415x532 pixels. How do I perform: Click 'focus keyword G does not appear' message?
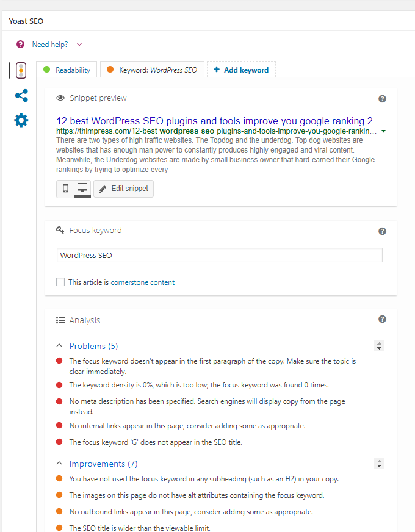[x=156, y=442]
